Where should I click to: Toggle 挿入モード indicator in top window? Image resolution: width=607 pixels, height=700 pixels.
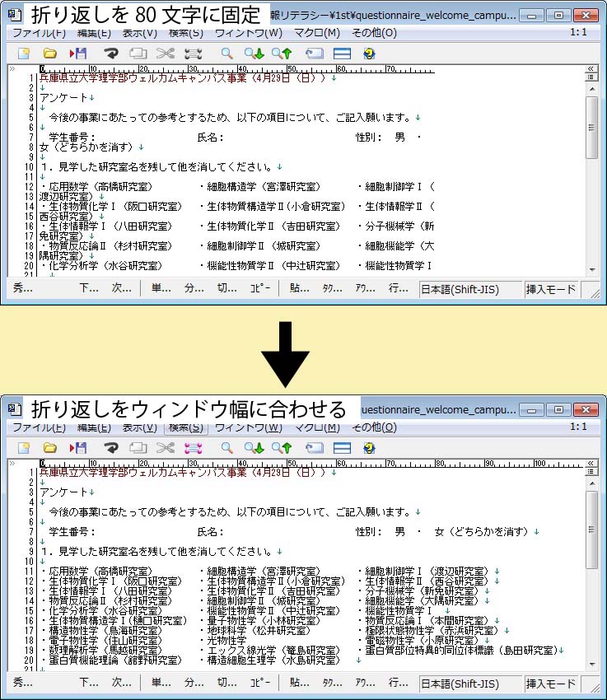[551, 289]
